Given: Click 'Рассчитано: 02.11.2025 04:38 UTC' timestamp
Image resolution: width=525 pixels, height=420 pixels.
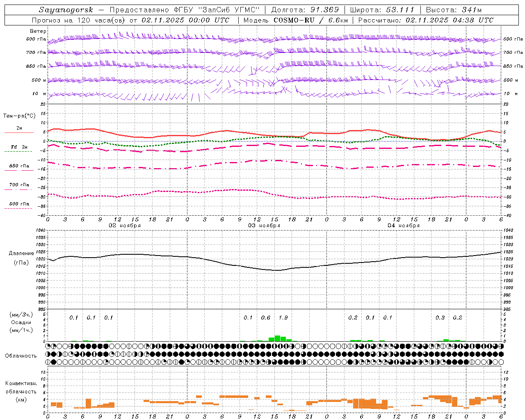Looking at the screenshot, I should (426, 20).
